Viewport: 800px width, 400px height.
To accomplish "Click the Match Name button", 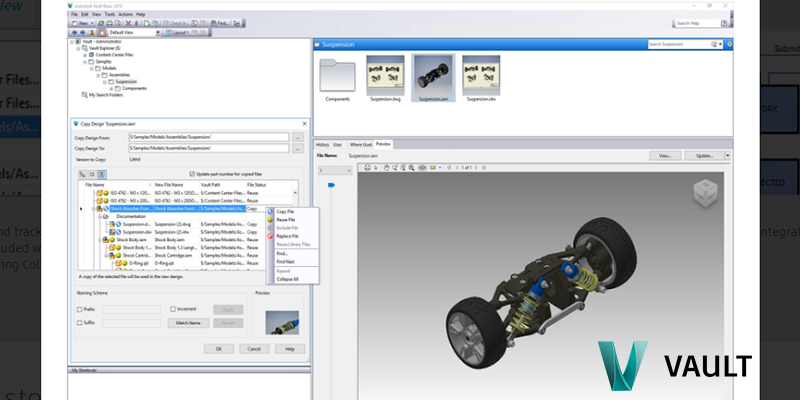I will click(188, 323).
